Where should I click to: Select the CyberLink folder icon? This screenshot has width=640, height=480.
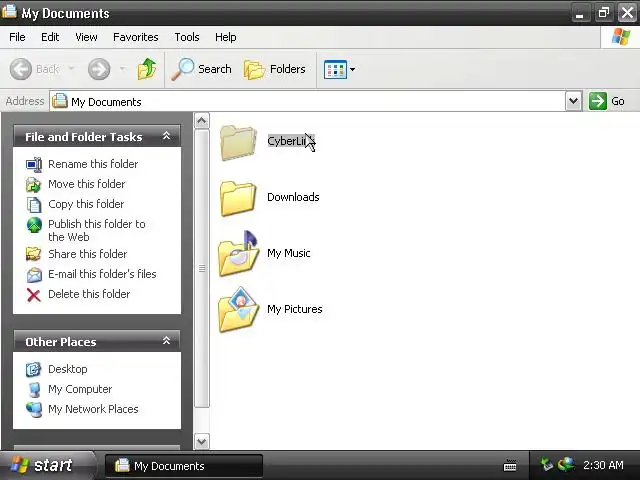click(x=238, y=142)
